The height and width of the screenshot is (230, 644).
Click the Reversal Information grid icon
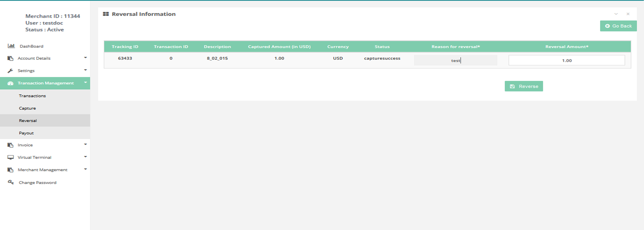[106, 14]
